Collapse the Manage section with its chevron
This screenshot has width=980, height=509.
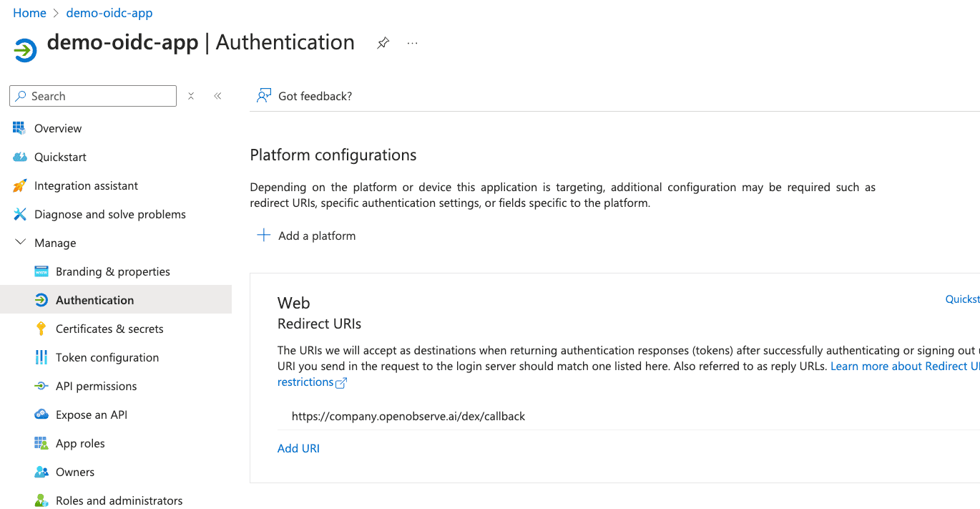[19, 242]
